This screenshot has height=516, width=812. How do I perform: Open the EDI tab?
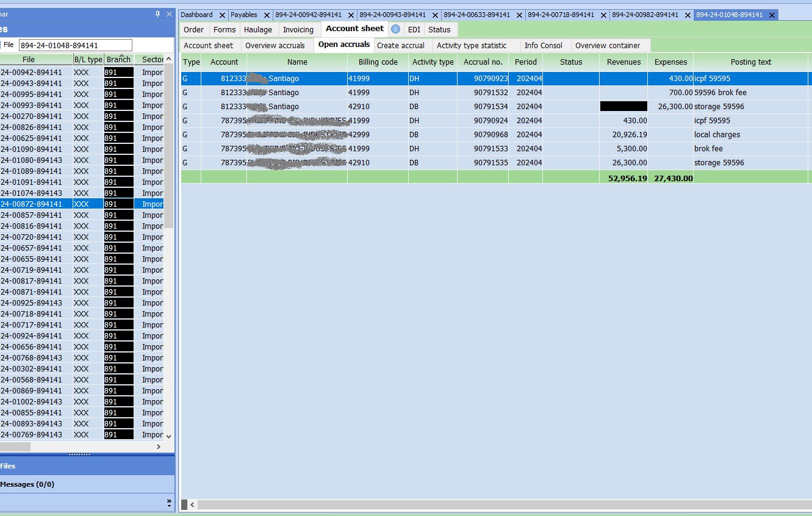[414, 29]
